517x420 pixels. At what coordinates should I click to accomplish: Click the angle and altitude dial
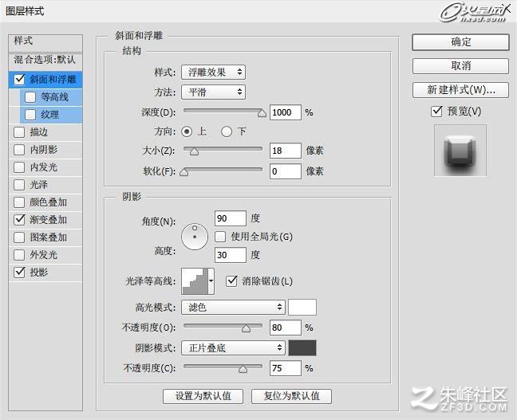click(195, 237)
